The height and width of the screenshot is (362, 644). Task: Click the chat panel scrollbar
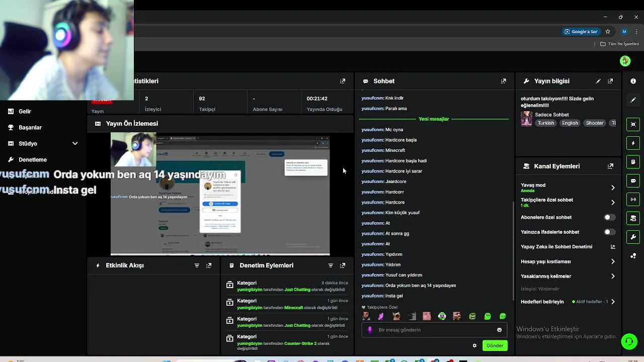pyautogui.click(x=513, y=251)
